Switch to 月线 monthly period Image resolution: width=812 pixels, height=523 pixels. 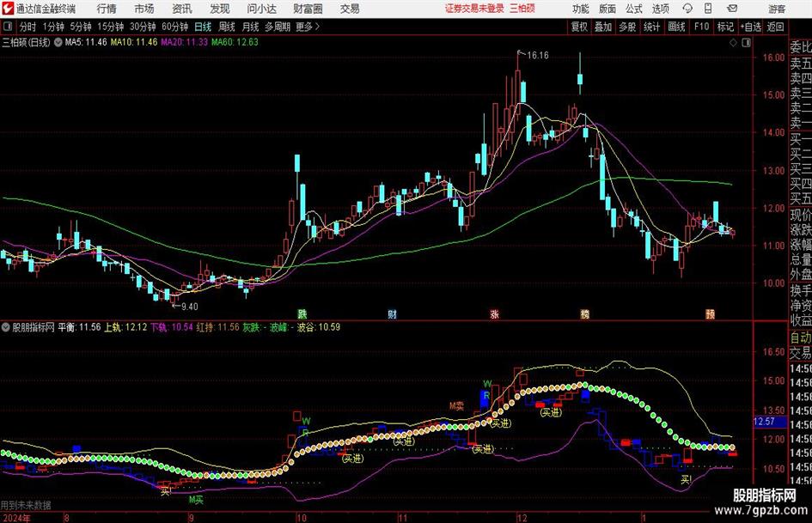point(251,27)
